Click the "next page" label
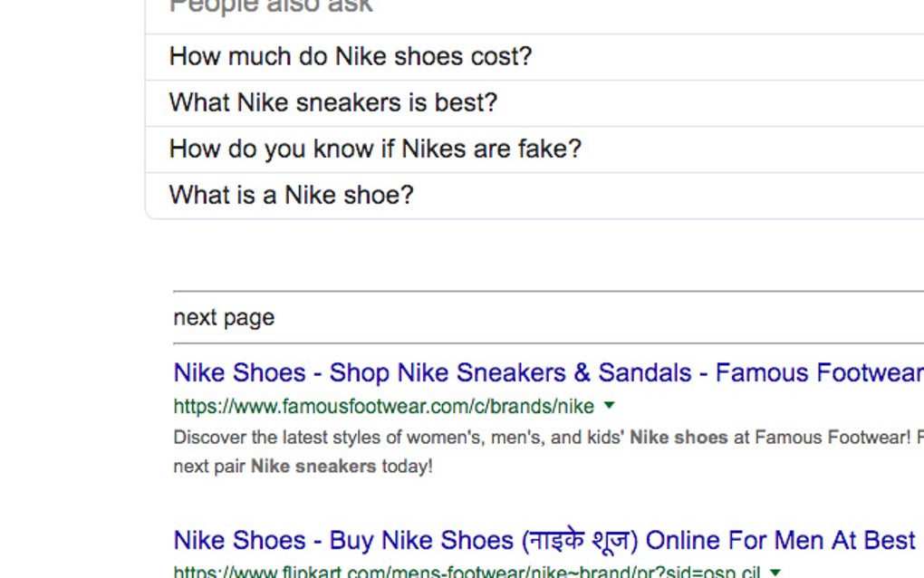 (x=224, y=318)
